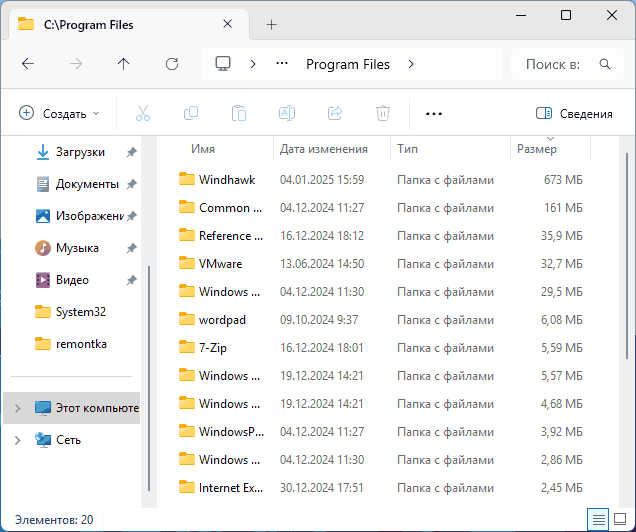The width and height of the screenshot is (636, 532).
Task: Click the Delete trash icon
Action: (382, 113)
